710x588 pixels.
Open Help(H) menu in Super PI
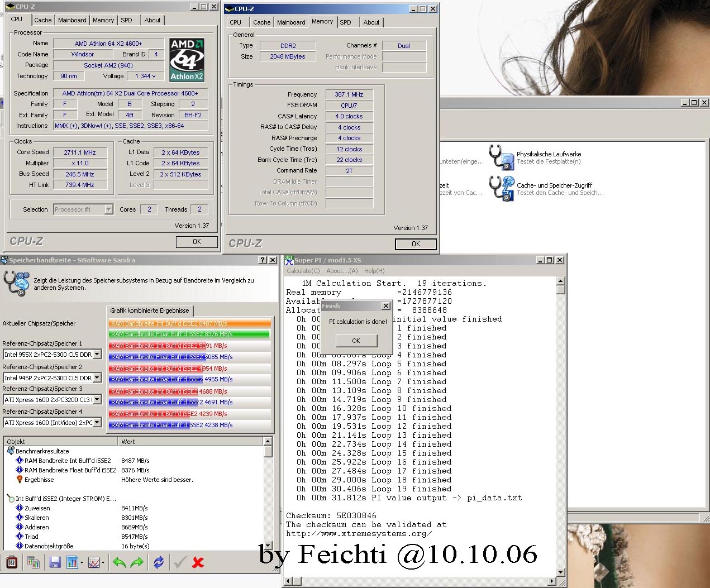(x=374, y=271)
